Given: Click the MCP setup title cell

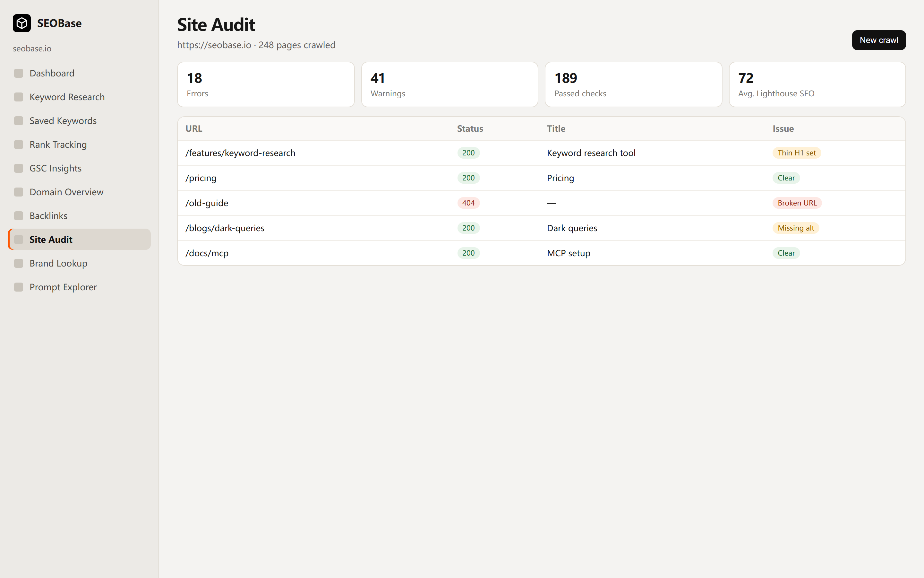Looking at the screenshot, I should [569, 253].
